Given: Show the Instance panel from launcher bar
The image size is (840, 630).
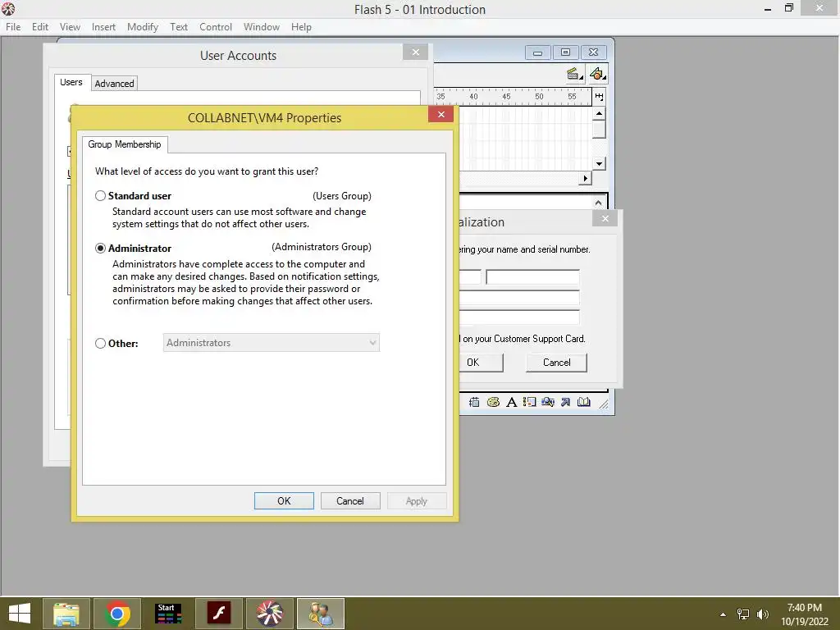Looking at the screenshot, I should (x=529, y=402).
